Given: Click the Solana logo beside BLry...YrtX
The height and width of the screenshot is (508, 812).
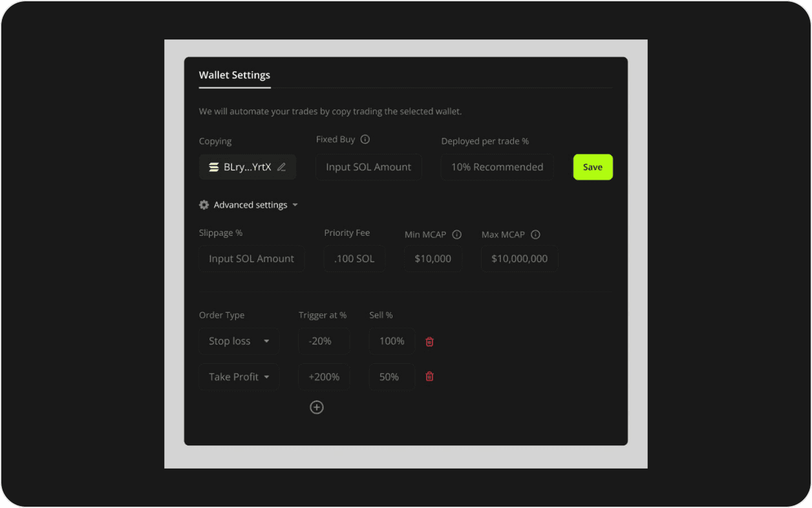Looking at the screenshot, I should coord(214,167).
